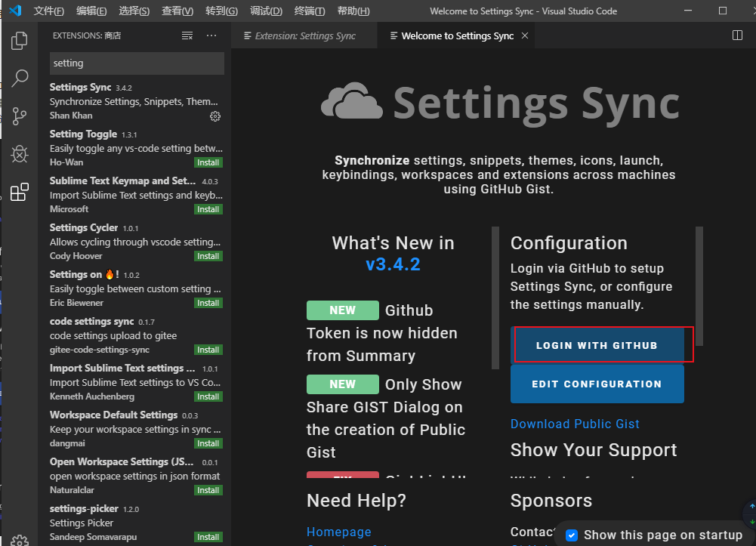This screenshot has width=756, height=546.
Task: Click the Sponsors heading
Action: [x=551, y=500]
